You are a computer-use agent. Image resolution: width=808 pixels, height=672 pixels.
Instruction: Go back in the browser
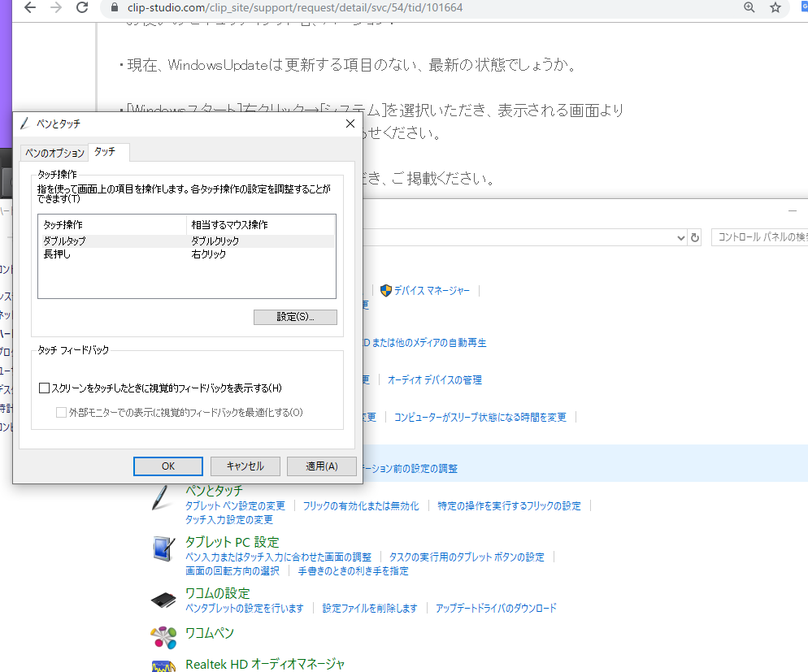[30, 7]
